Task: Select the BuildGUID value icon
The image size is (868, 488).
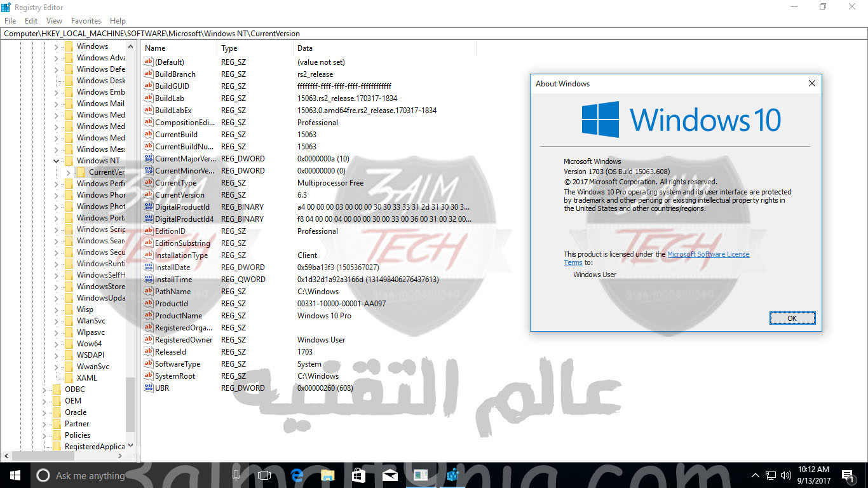Action: pos(149,86)
